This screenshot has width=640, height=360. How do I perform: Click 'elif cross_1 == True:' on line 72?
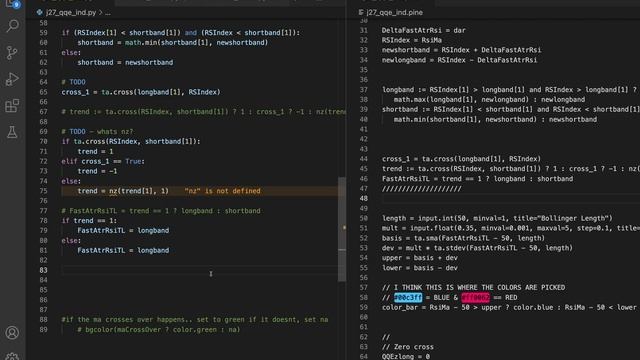(x=103, y=161)
